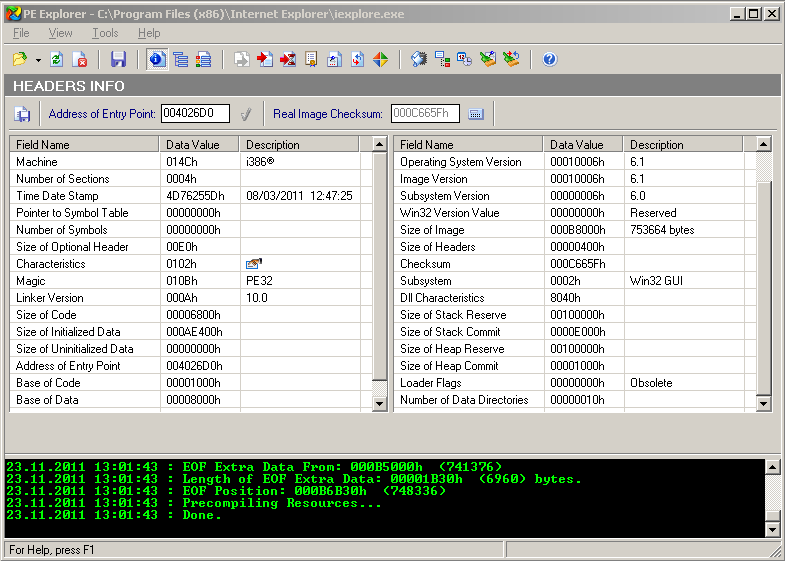
Task: Open the Characteristics editor icon in the Description column
Action: [254, 263]
